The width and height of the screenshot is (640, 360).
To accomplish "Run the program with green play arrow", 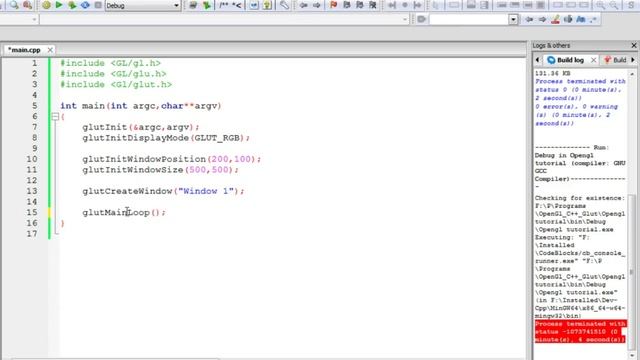I will click(x=59, y=5).
